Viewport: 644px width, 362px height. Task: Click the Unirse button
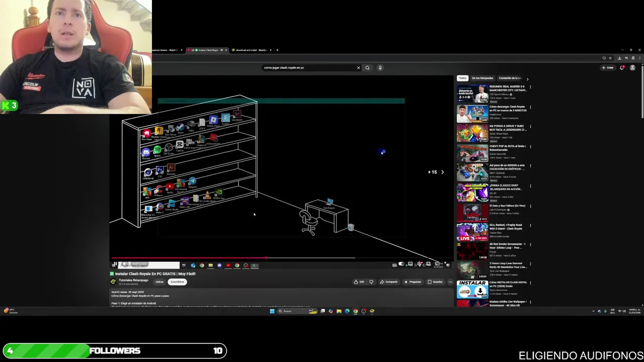(x=159, y=282)
